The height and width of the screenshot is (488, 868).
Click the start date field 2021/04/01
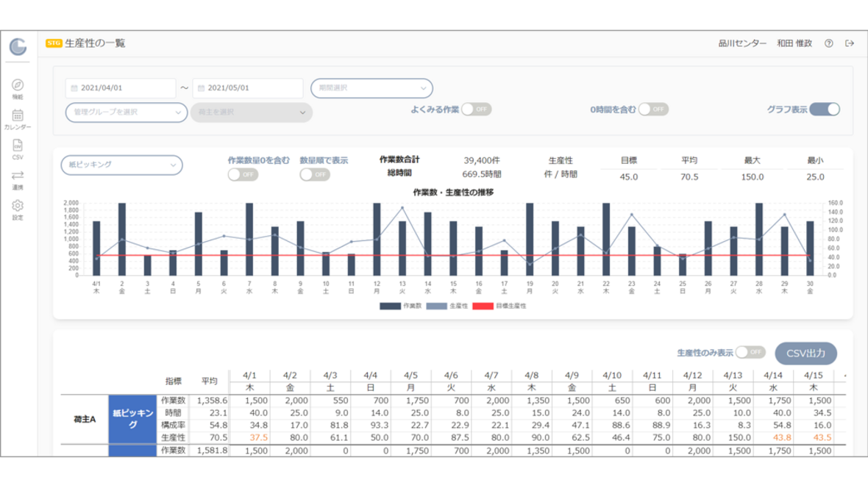tap(121, 88)
